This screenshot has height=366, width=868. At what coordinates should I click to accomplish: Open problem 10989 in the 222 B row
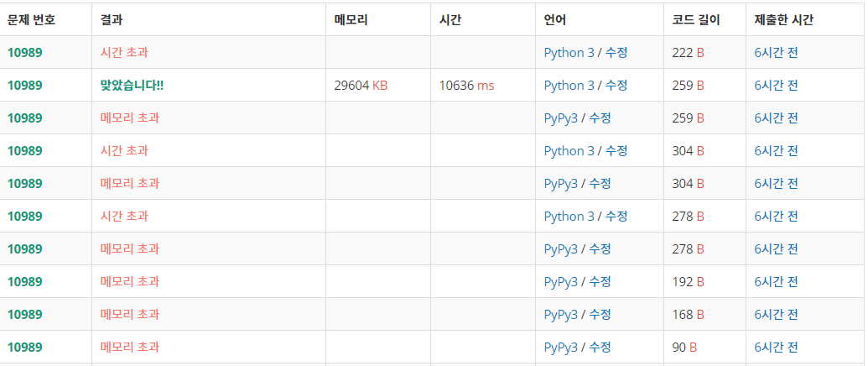[x=25, y=53]
